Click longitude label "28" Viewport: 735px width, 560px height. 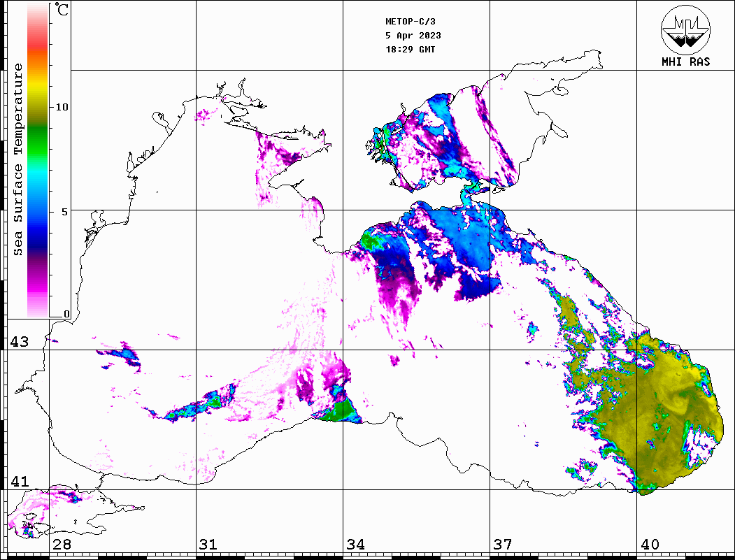coord(62,544)
